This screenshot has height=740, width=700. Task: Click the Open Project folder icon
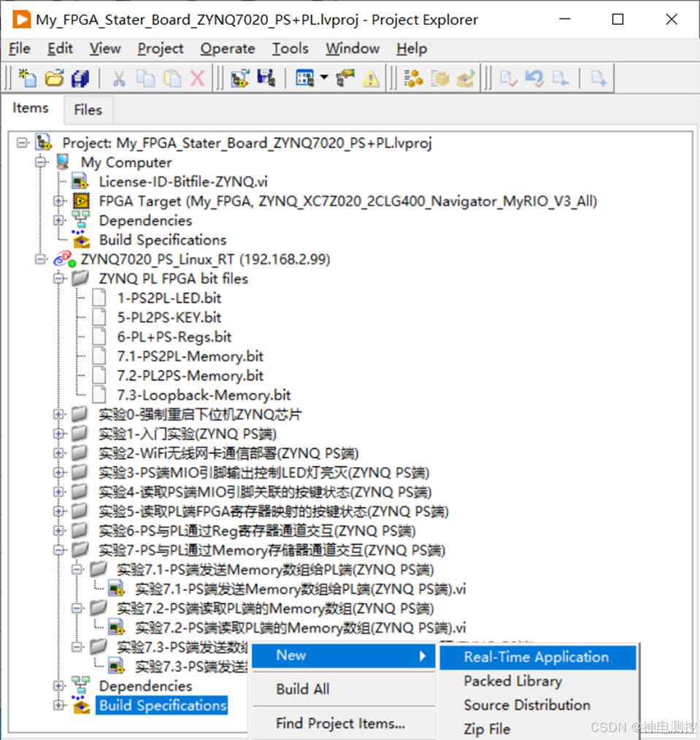point(54,78)
